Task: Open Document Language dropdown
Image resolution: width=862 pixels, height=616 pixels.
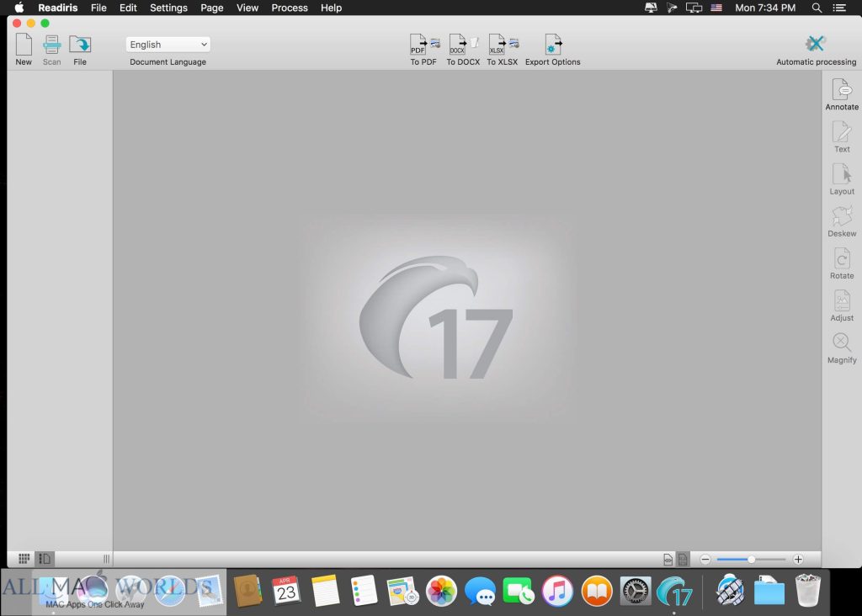Action: click(x=168, y=45)
